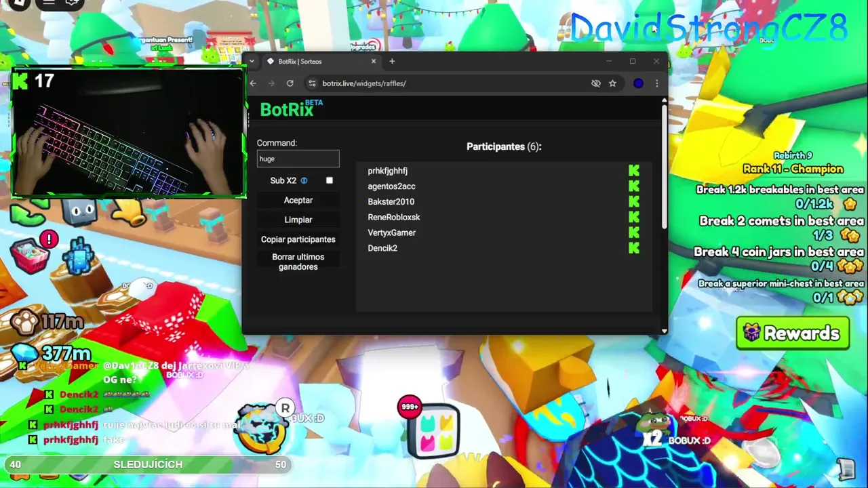This screenshot has height=488, width=868.
Task: Select participant Bakster2010
Action: coord(391,202)
